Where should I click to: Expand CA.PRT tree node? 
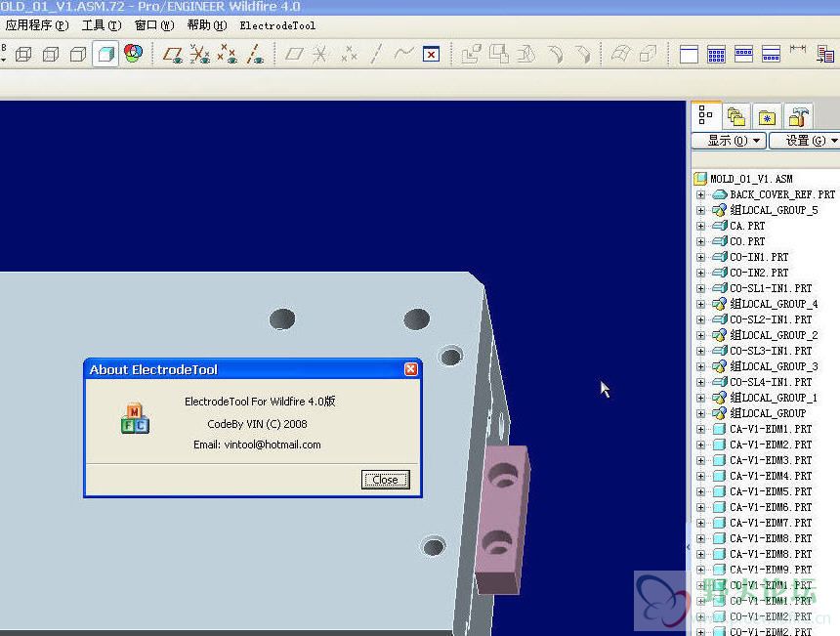click(700, 226)
